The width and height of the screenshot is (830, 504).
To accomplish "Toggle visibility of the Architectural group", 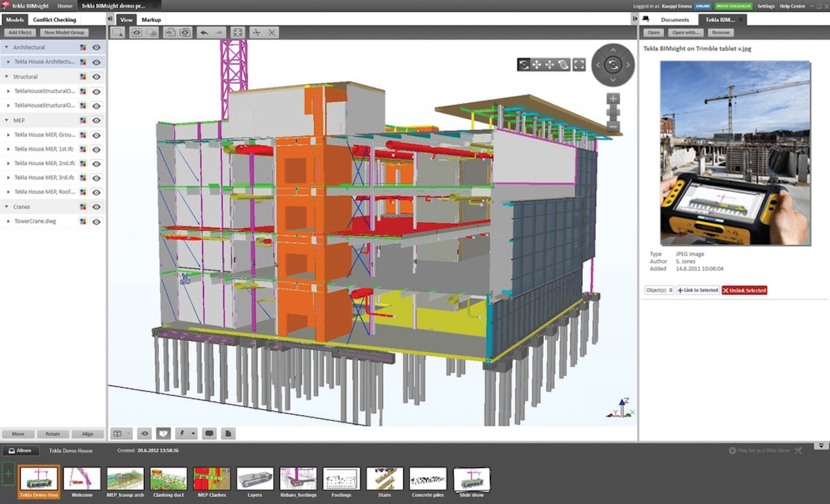I will [97, 47].
